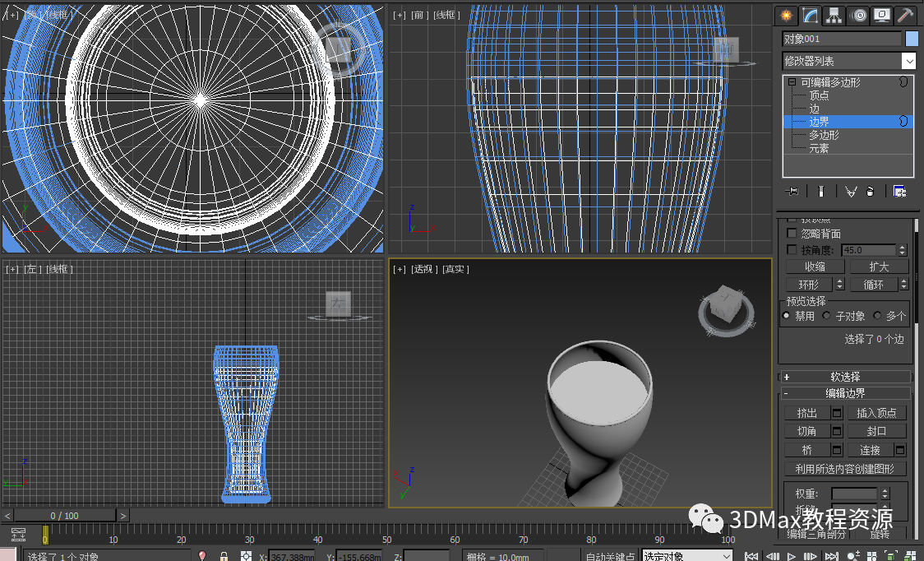This screenshot has height=561, width=924.
Task: Click the 收缩 button
Action: 815,267
